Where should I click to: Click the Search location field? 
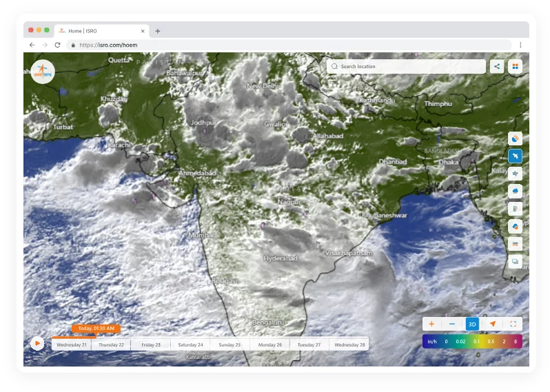pyautogui.click(x=406, y=66)
